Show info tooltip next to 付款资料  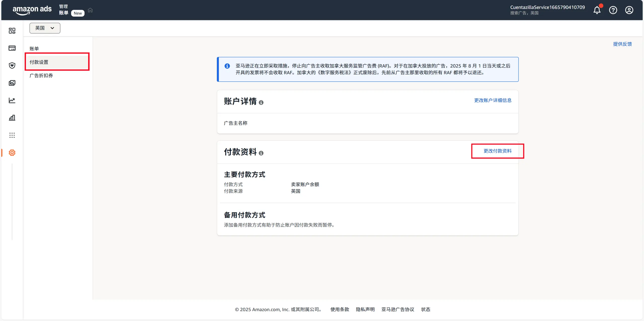[x=261, y=153]
